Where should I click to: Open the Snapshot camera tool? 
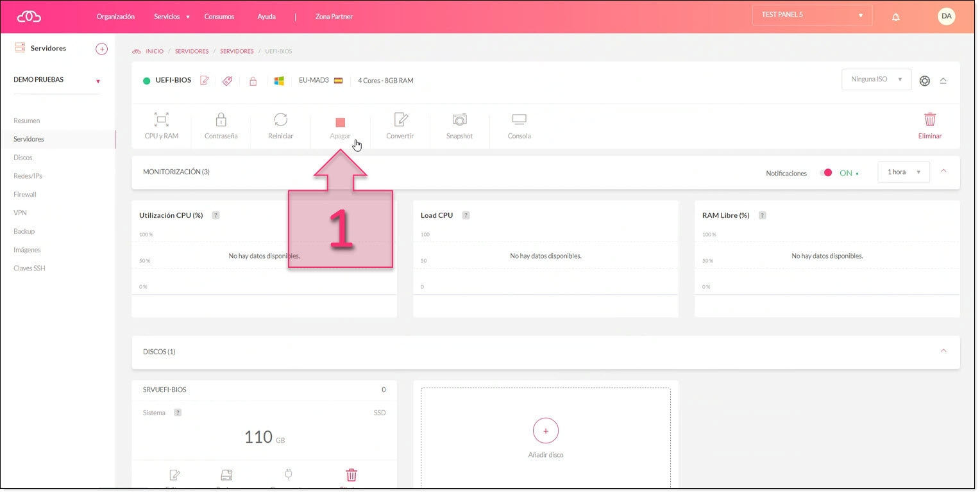[x=459, y=120]
